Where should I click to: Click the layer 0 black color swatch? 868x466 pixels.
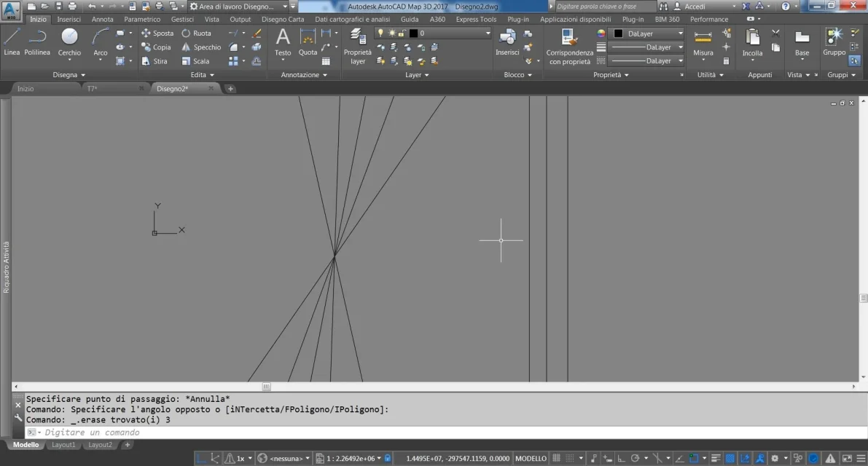pyautogui.click(x=413, y=33)
